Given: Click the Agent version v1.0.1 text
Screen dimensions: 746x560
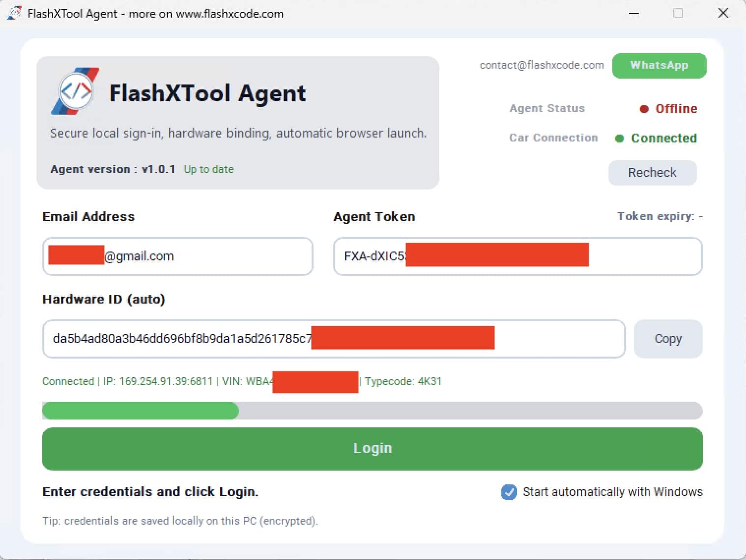Looking at the screenshot, I should click(113, 169).
